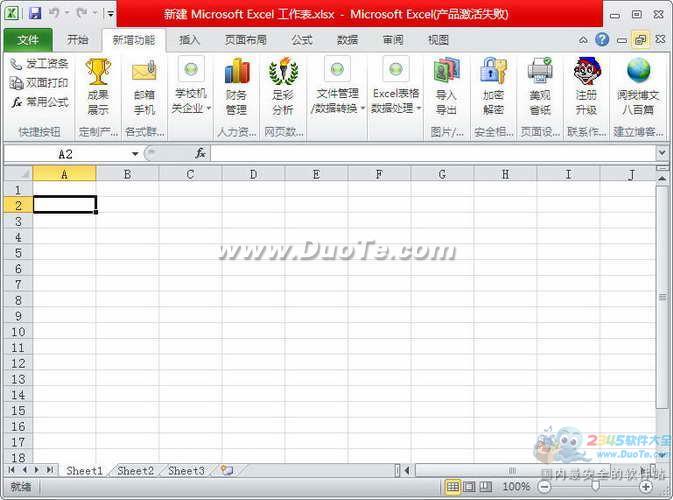
Task: Click the Select All corner button
Action: pyautogui.click(x=18, y=173)
